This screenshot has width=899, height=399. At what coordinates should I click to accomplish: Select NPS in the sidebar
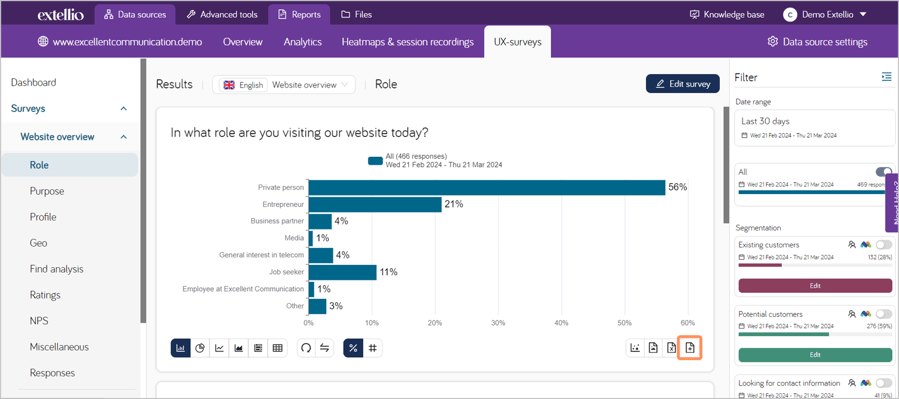tap(38, 321)
